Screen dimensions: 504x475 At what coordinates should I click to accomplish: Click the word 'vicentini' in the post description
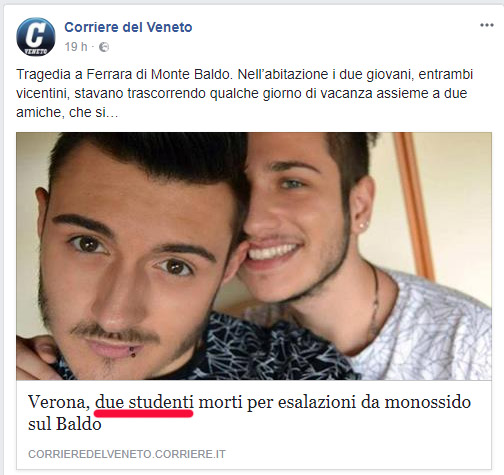[42, 94]
